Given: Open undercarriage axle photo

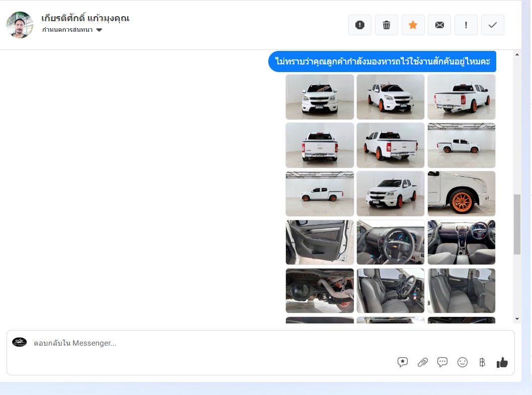Looking at the screenshot, I should [x=320, y=291].
